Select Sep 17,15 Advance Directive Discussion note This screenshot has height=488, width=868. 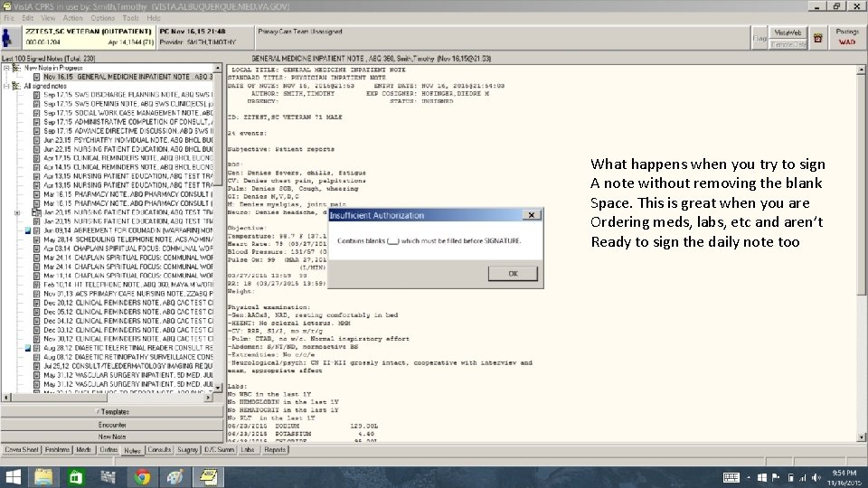coord(127,131)
